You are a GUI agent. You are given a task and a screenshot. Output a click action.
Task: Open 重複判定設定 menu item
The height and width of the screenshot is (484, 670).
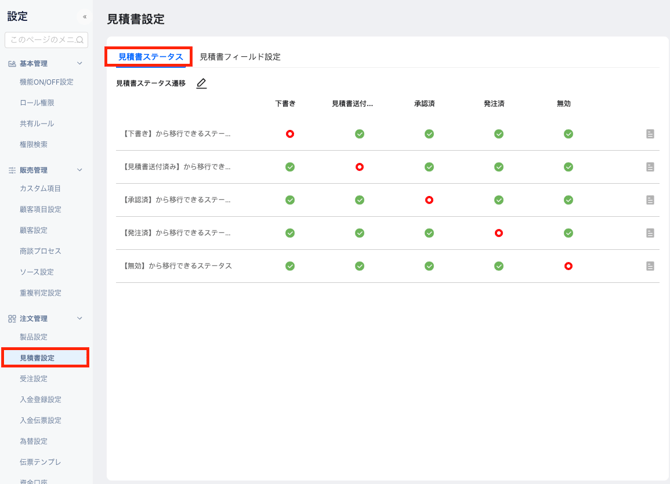(x=40, y=293)
